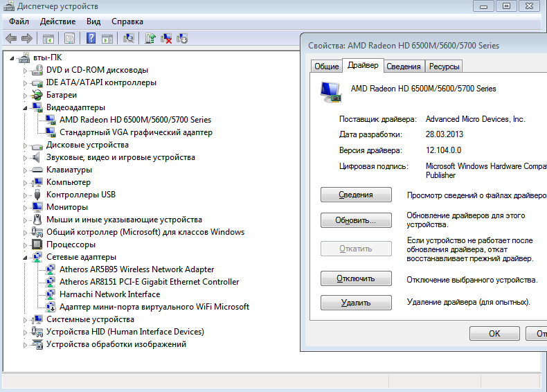Viewport: 547px width, 392px height.
Task: Collapse the вты-ПК root node
Action: tap(12, 58)
